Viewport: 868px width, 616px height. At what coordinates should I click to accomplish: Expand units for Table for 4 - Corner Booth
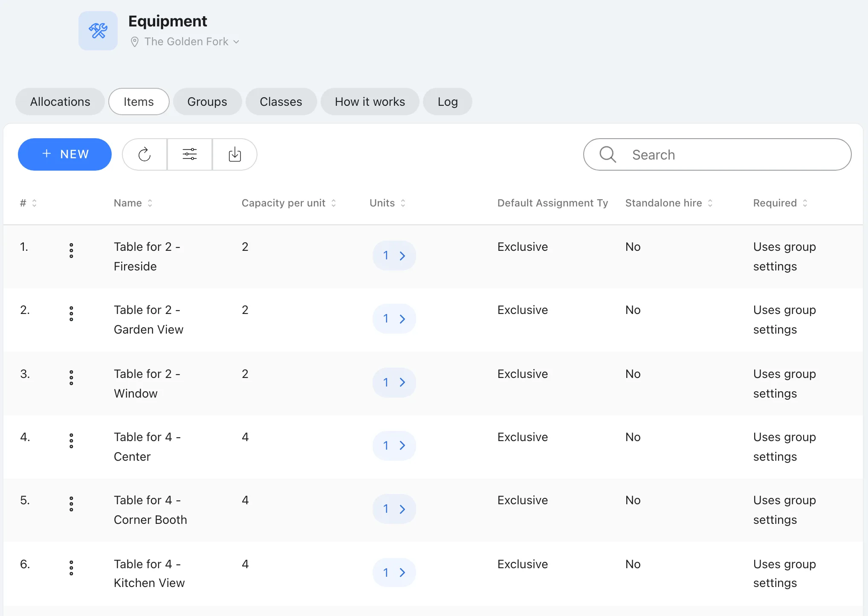[x=394, y=509]
